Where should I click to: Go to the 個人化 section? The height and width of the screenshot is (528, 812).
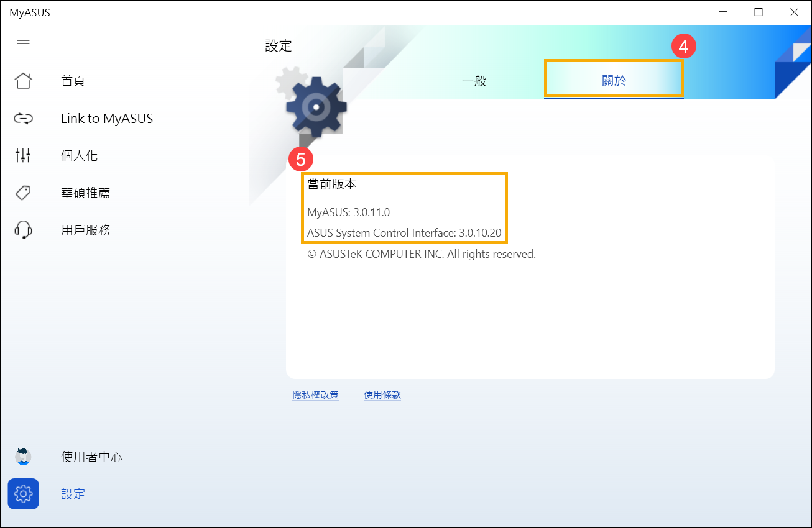click(79, 155)
